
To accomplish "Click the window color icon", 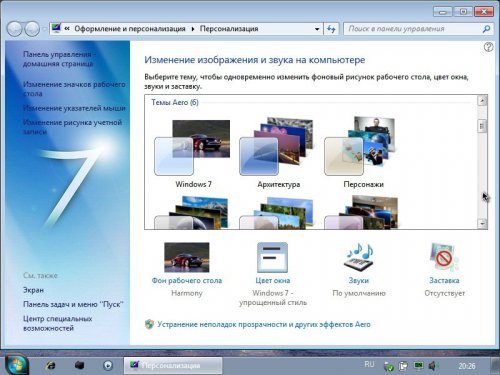I will coord(272,257).
